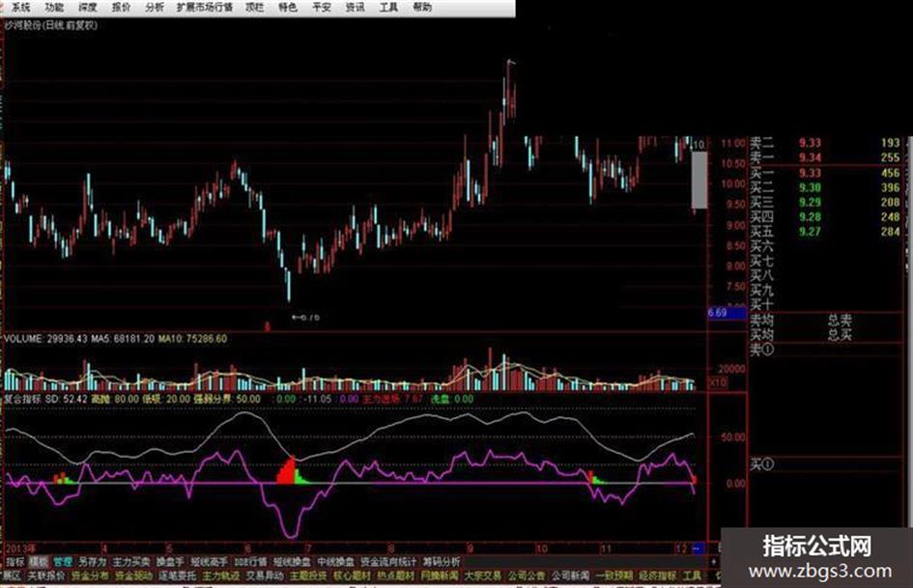
Task: Click 另存为 in indicator bar
Action: click(92, 562)
